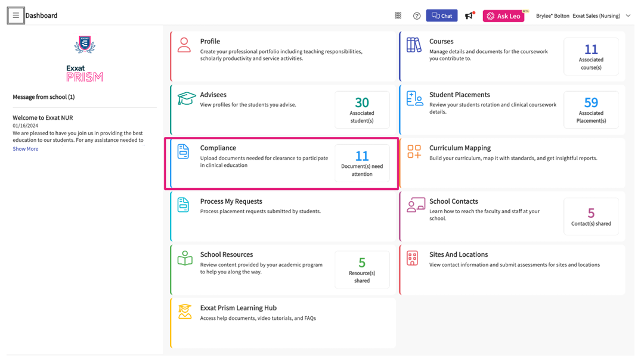
Task: Click the Advisees graduation cap icon
Action: coord(187,98)
